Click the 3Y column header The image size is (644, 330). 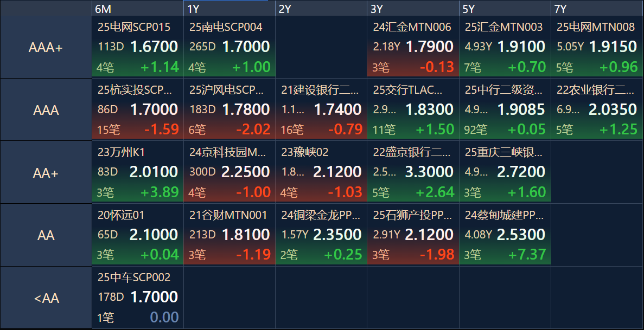pyautogui.click(x=413, y=9)
